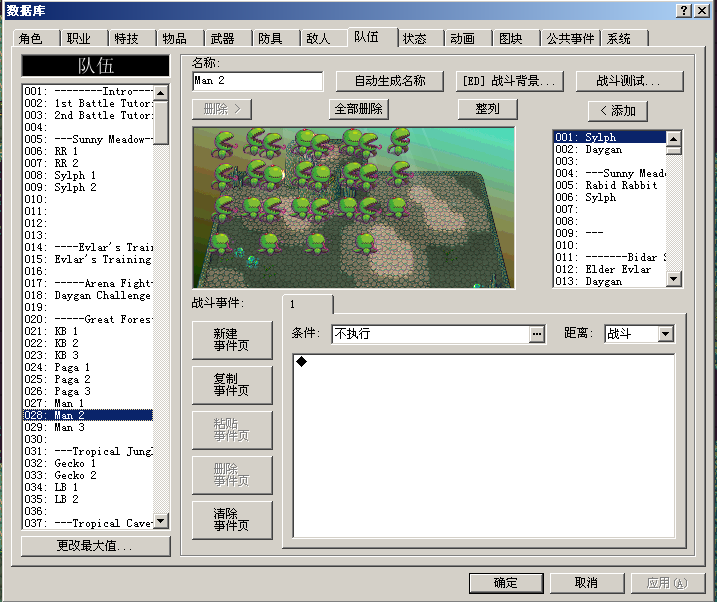Screen dimensions: 717x602
Task: Select 005: Rabid Rabbit in enemy list
Action: (x=610, y=185)
